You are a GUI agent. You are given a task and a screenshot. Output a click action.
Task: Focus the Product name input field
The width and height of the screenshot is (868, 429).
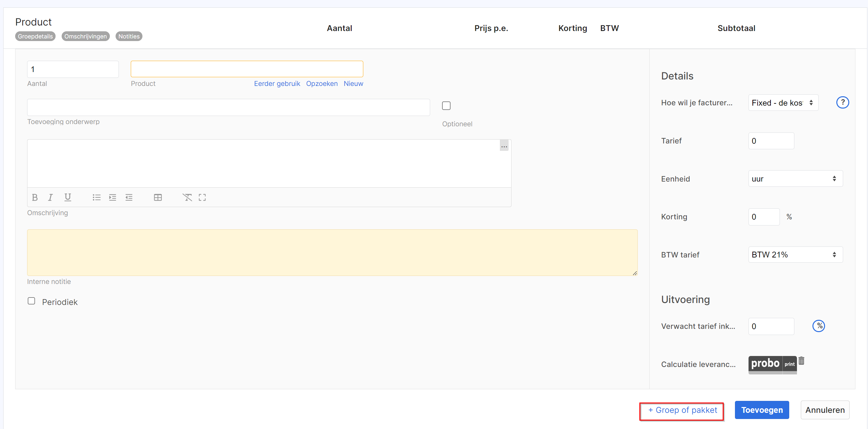point(247,69)
